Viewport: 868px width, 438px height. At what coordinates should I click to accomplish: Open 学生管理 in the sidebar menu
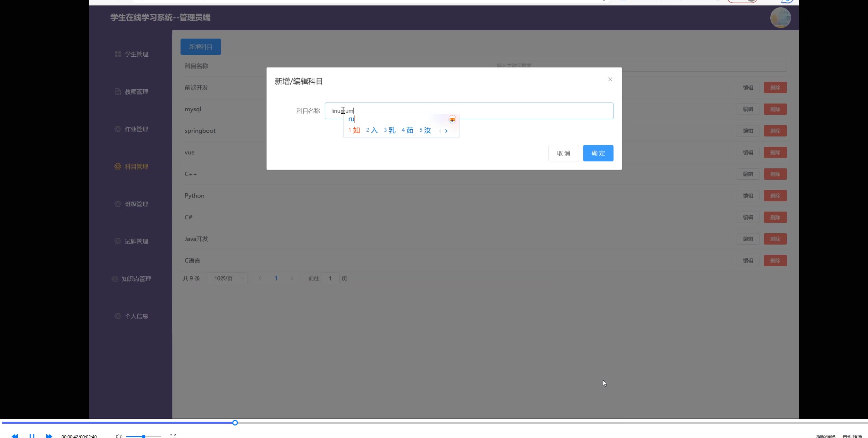point(136,54)
